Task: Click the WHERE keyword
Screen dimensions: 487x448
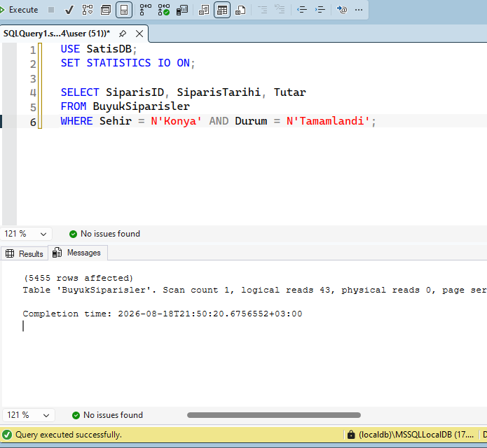Action: [x=76, y=121]
